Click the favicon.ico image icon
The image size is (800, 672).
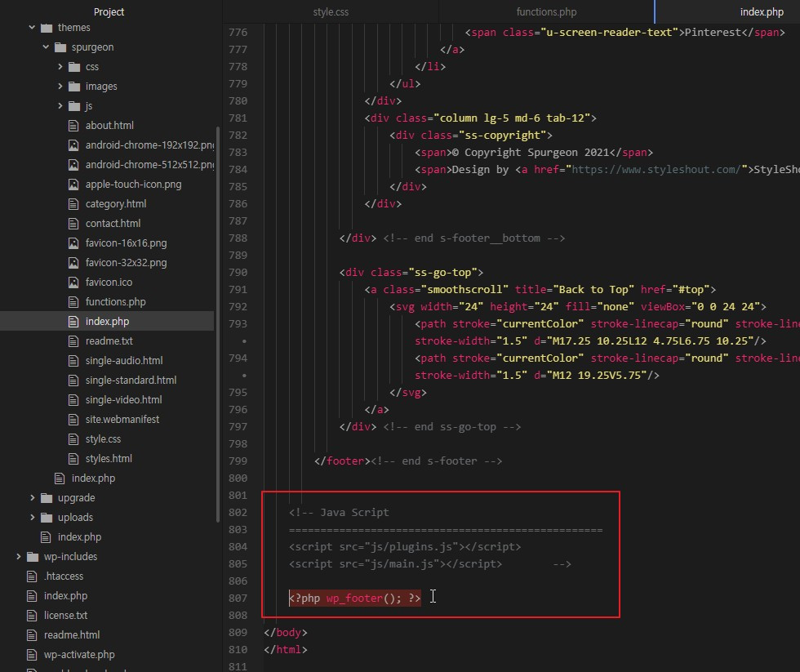pos(73,283)
